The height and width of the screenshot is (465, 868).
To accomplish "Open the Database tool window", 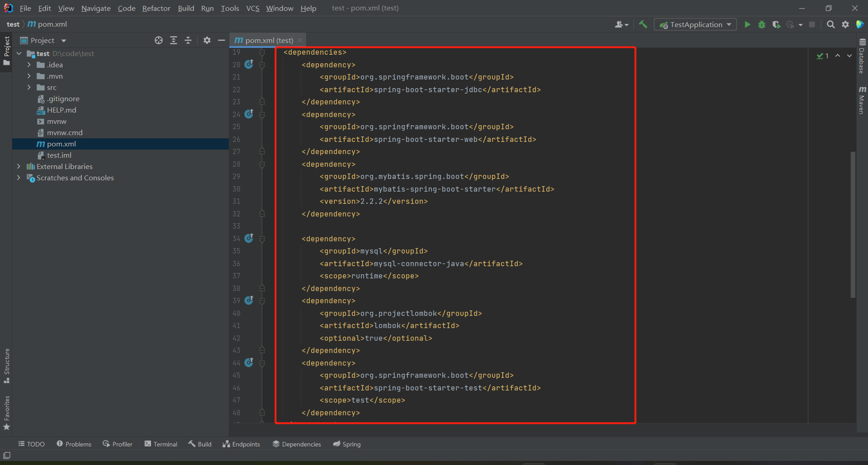I will tap(862, 56).
